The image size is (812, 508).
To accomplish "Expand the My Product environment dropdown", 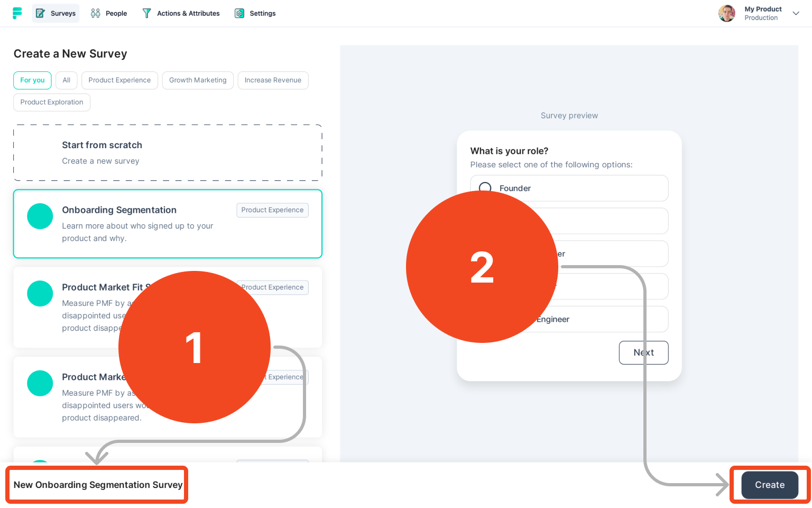I will pos(796,13).
